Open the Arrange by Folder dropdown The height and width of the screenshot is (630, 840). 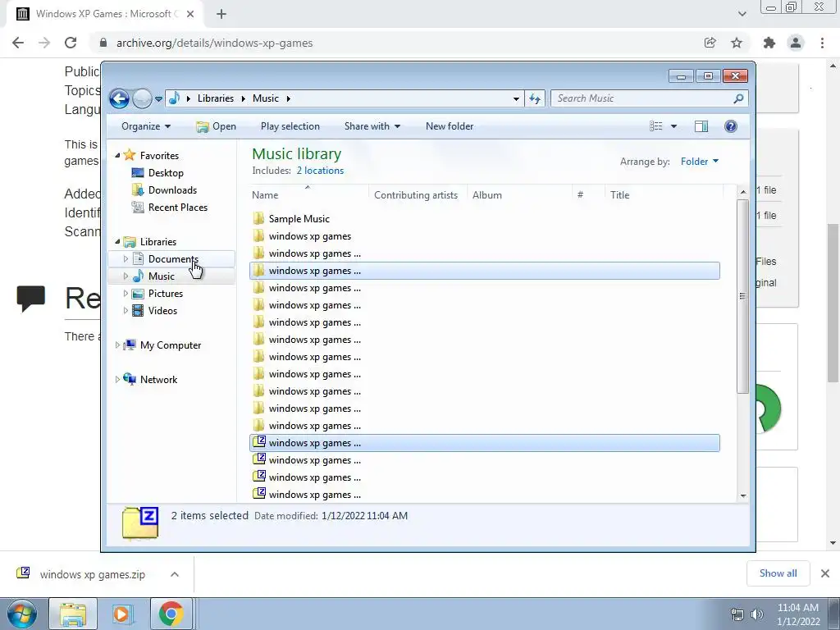[700, 162]
